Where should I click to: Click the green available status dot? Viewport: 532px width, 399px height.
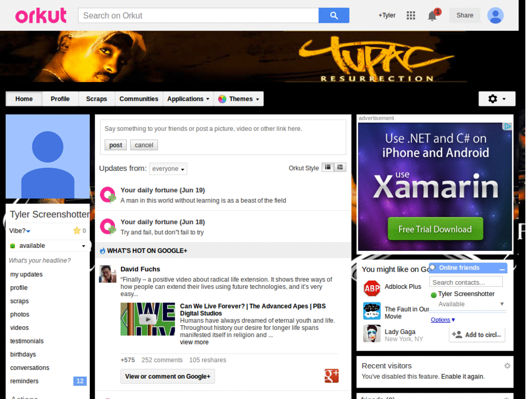(12, 246)
